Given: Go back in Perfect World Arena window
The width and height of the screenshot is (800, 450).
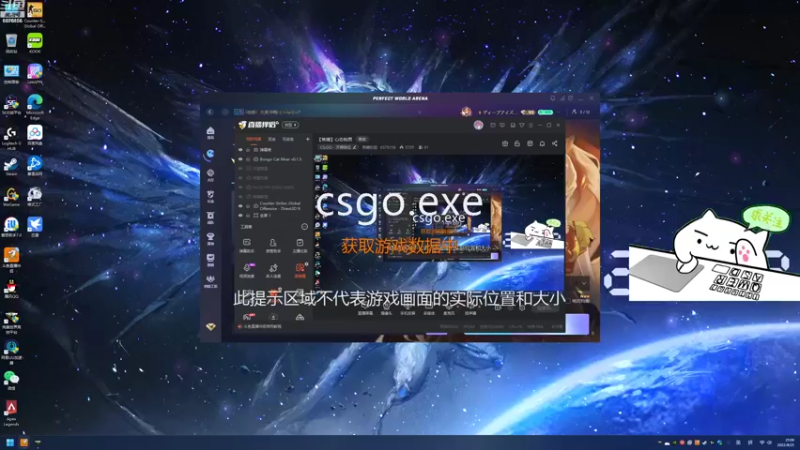Looking at the screenshot, I should tap(210, 112).
